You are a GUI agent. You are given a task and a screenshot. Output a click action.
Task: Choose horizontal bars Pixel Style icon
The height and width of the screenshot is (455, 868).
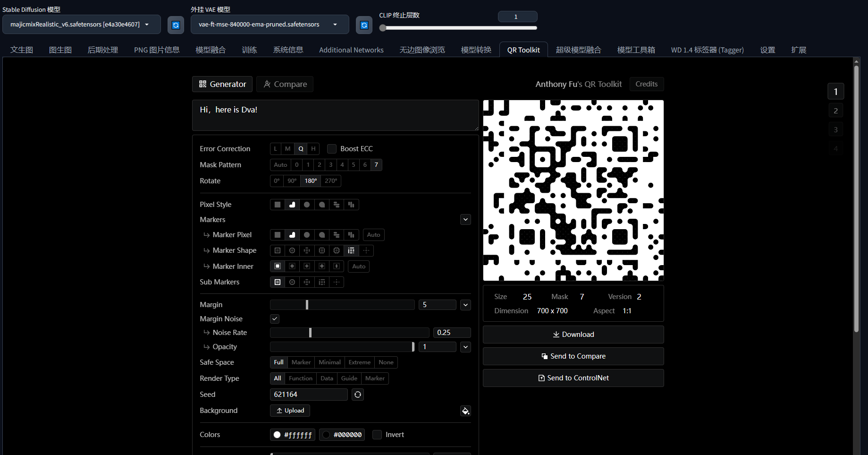pyautogui.click(x=337, y=205)
